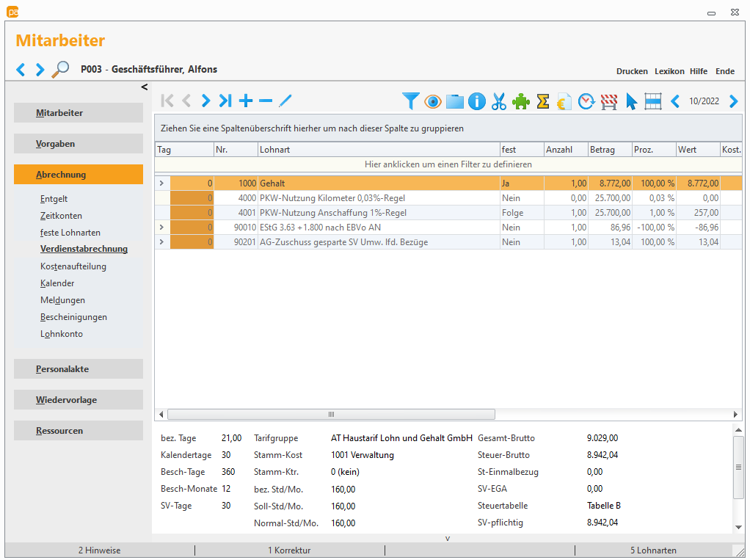Click the sigma sum icon
The width and height of the screenshot is (750, 560).
tap(543, 101)
